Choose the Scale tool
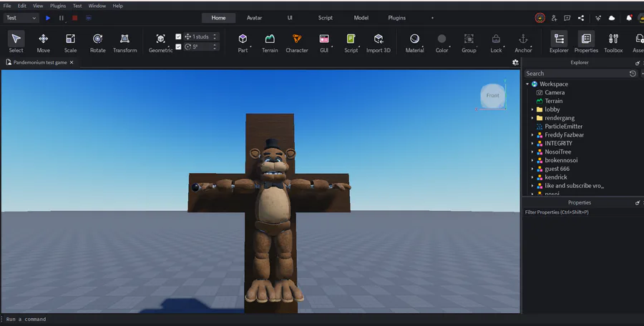 [x=70, y=42]
